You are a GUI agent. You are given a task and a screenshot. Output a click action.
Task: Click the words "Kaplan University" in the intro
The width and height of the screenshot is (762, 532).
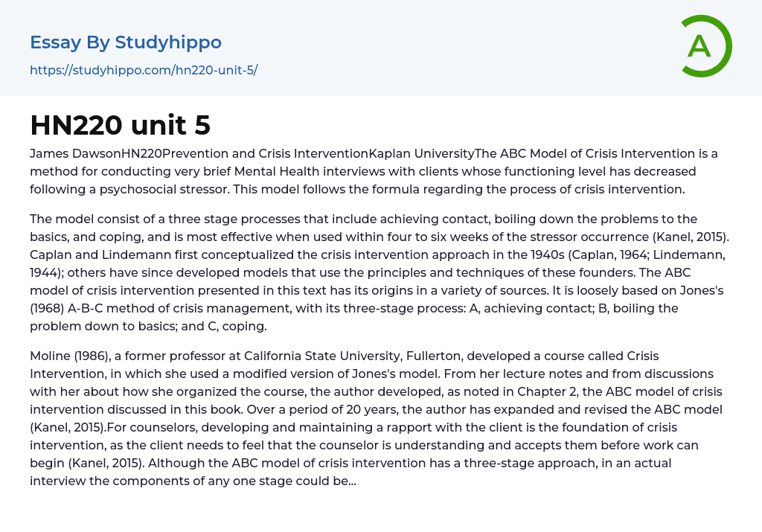click(x=421, y=154)
